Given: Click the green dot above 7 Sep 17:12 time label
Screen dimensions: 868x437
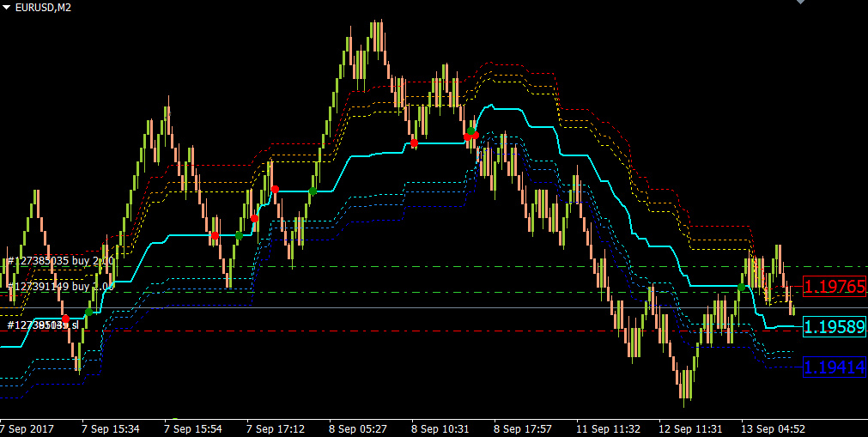Looking at the screenshot, I should pos(239,235).
